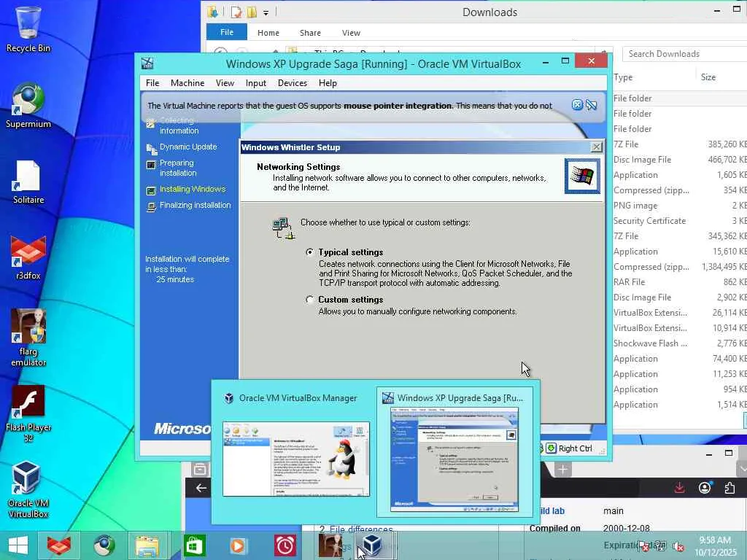The height and width of the screenshot is (560, 747).
Task: Select Windows XP Upgrade Saga thumbnail preview
Action: [455, 451]
